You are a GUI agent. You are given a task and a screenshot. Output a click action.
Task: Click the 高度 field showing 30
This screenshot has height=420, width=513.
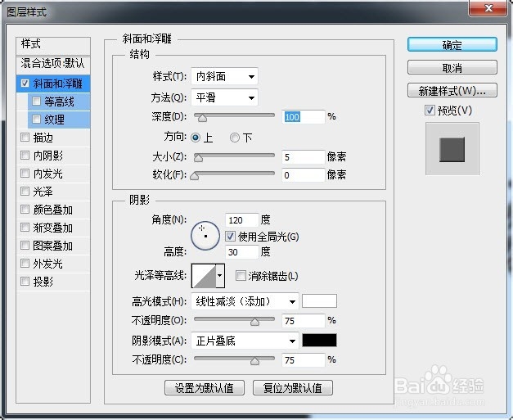tap(242, 251)
